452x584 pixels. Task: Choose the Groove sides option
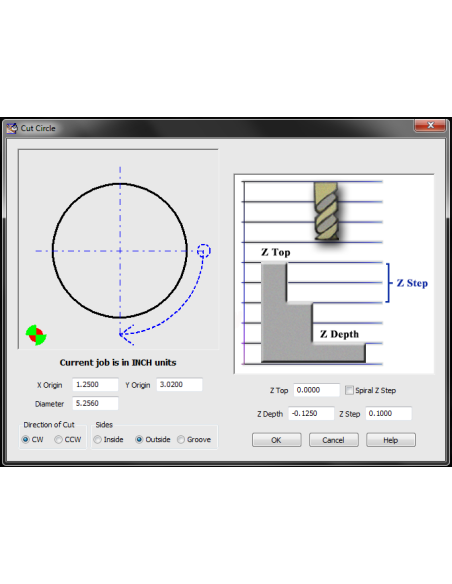[x=181, y=439]
